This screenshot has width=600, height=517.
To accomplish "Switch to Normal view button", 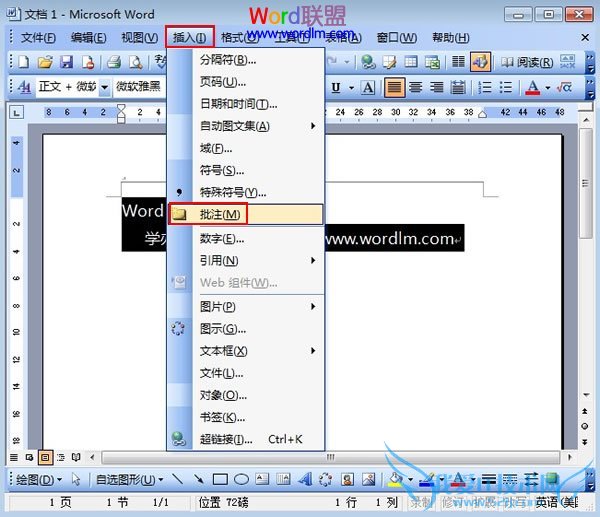I will (x=14, y=457).
